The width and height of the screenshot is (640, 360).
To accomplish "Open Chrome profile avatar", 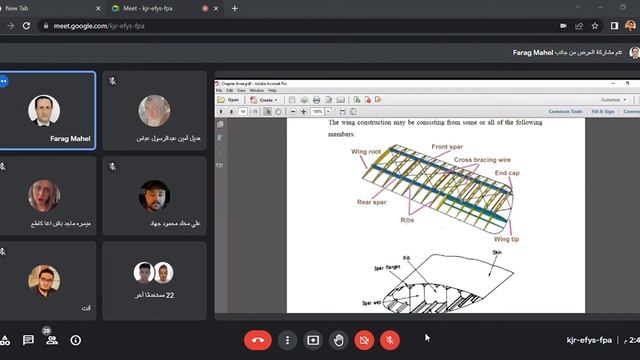I will [x=630, y=26].
